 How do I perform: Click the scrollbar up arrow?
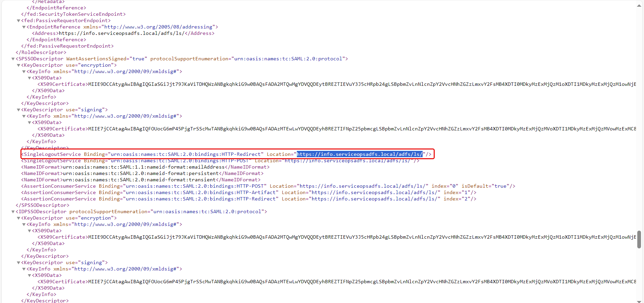point(639,5)
